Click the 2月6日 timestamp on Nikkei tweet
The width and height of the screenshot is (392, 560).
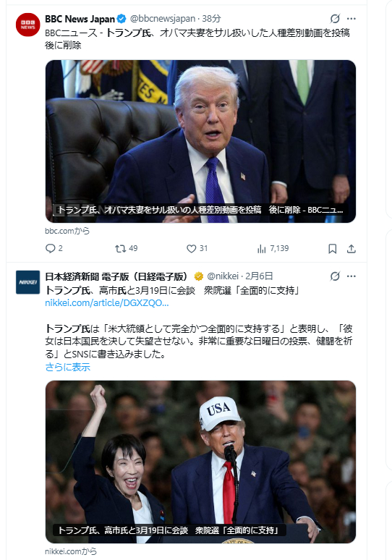(259, 276)
